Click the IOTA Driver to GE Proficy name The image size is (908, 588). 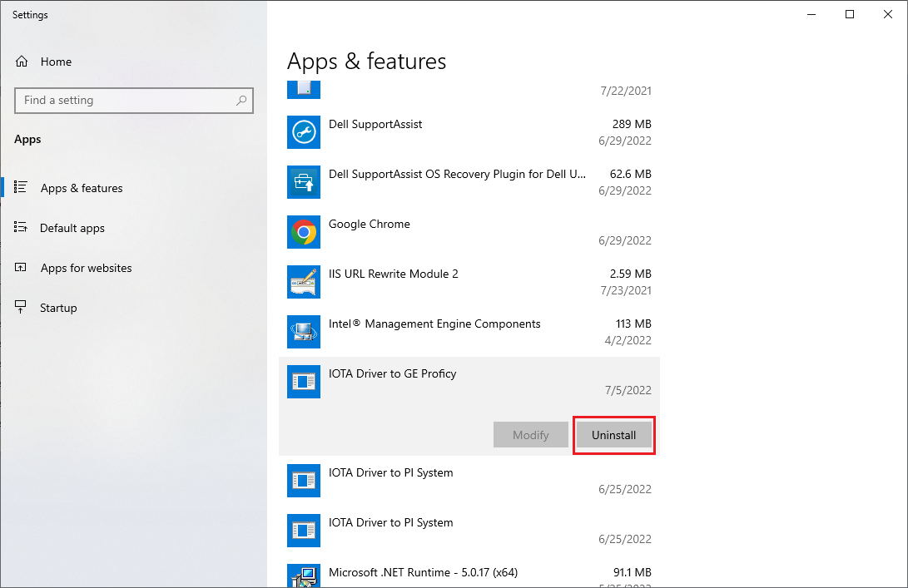pyautogui.click(x=393, y=374)
